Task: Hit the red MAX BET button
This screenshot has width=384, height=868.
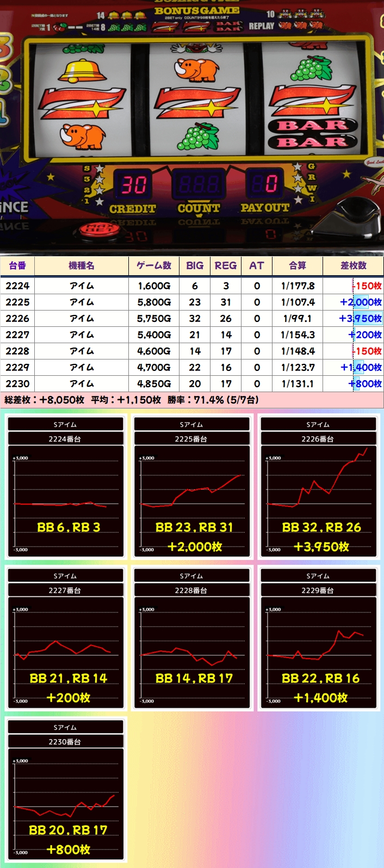Action: 100,230
